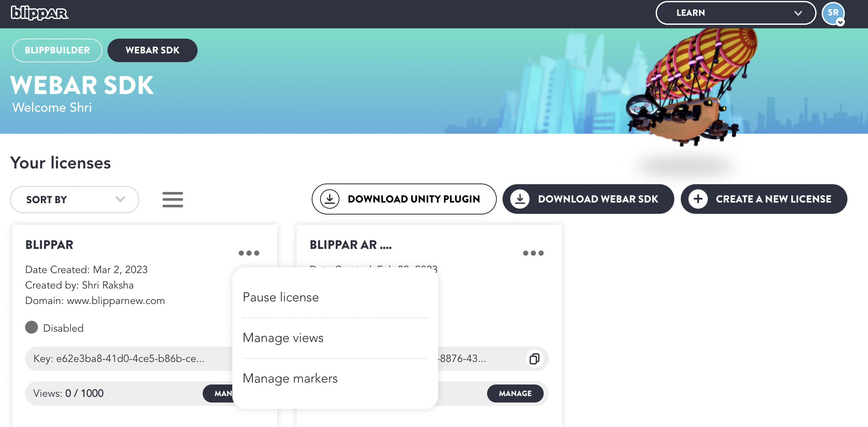Select Manage markers menu entry

pos(290,378)
